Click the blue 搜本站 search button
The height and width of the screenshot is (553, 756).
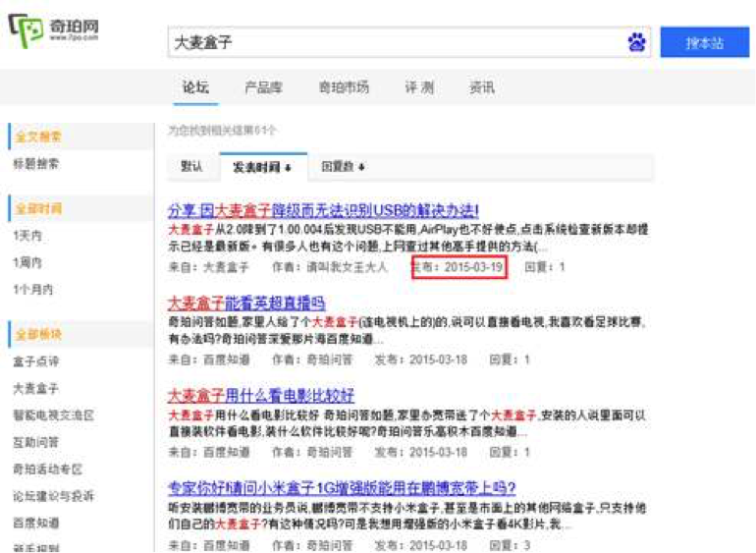point(704,42)
